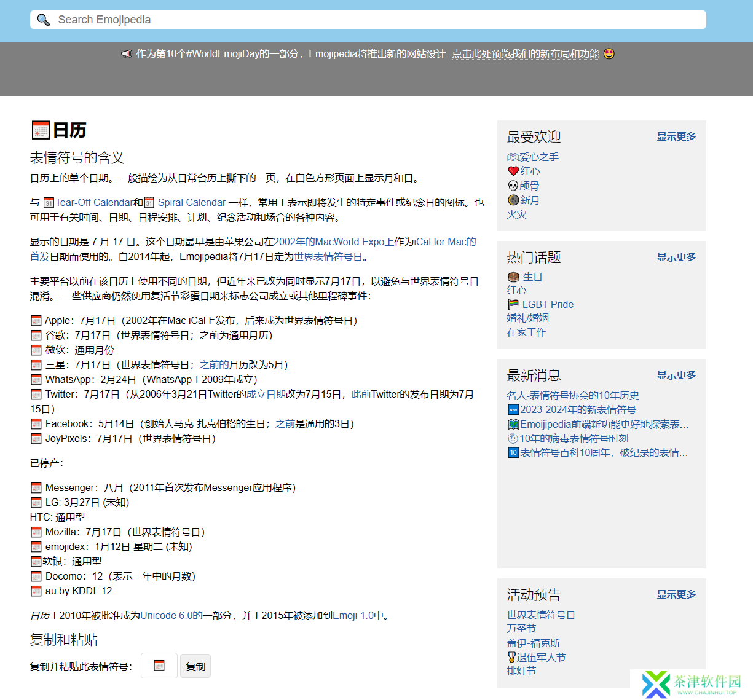This screenshot has height=700, width=753.
Task: Open the Unicode 6.0的 link
Action: [x=171, y=616]
